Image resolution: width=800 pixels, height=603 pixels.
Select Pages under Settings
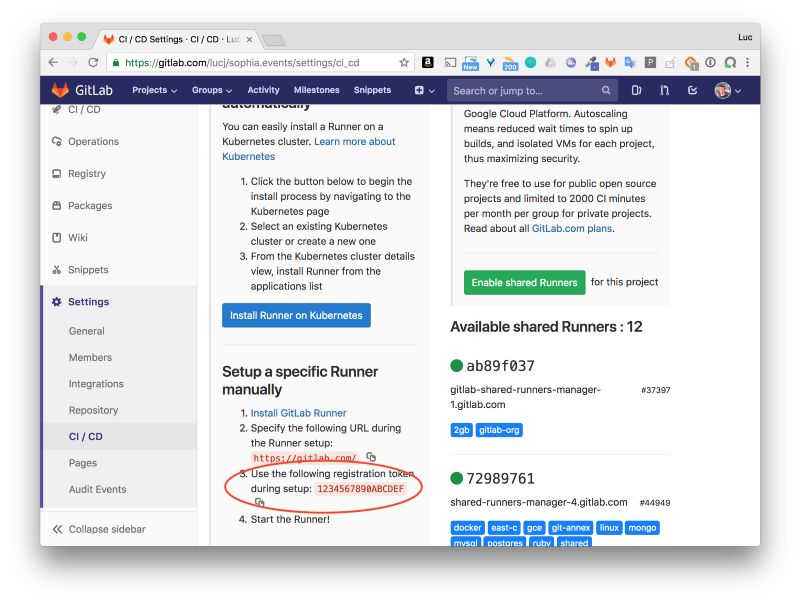[x=83, y=463]
